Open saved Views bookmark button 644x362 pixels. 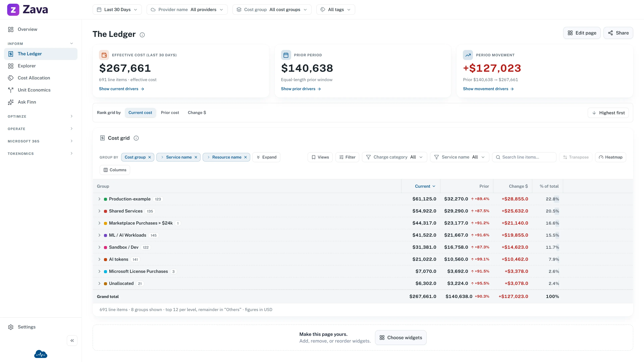pyautogui.click(x=320, y=157)
